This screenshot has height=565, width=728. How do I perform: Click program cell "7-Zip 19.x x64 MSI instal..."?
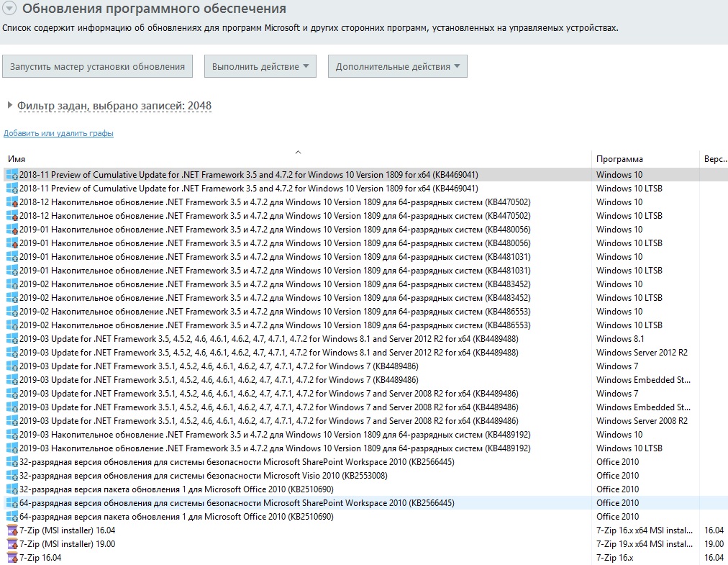coord(645,544)
